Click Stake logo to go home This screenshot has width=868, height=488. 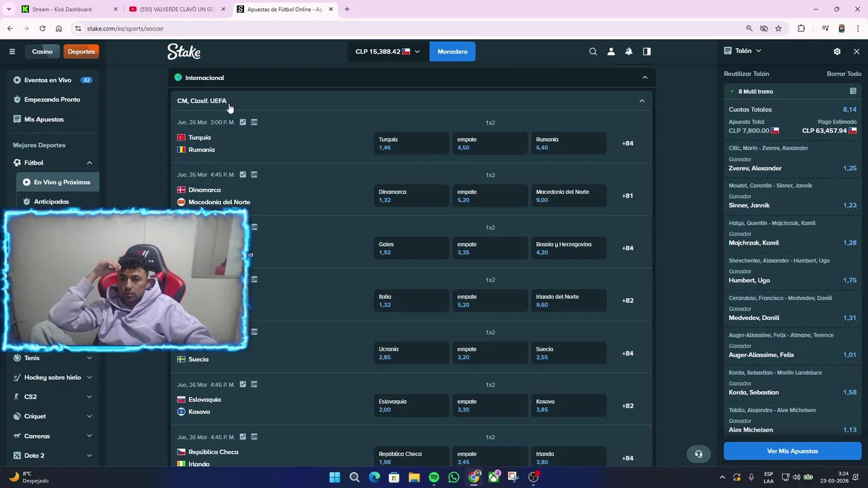pyautogui.click(x=184, y=52)
